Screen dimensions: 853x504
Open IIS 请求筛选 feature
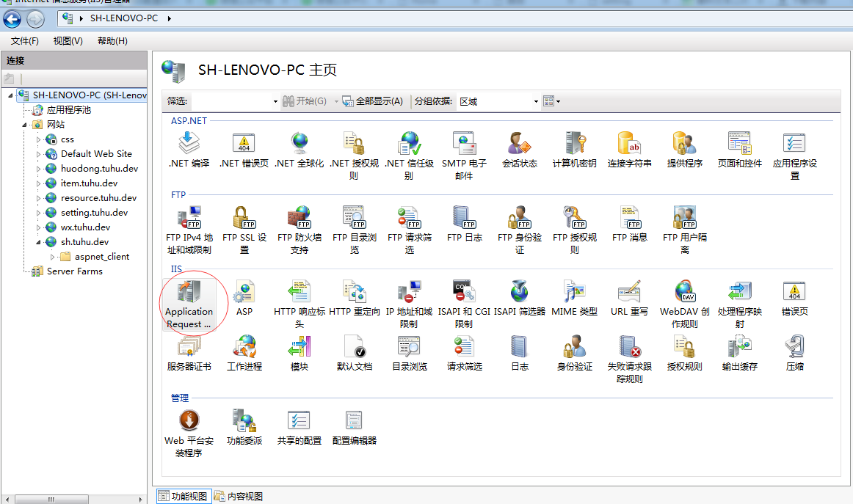click(x=464, y=354)
